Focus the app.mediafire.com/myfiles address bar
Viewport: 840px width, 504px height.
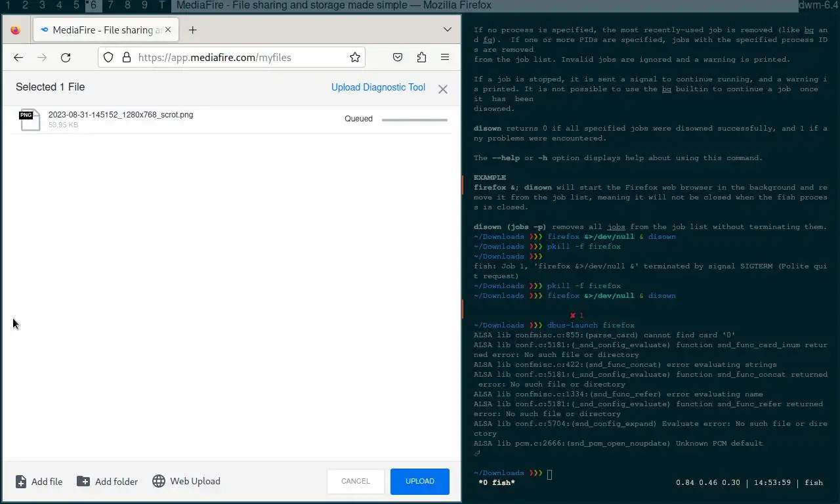[232, 57]
